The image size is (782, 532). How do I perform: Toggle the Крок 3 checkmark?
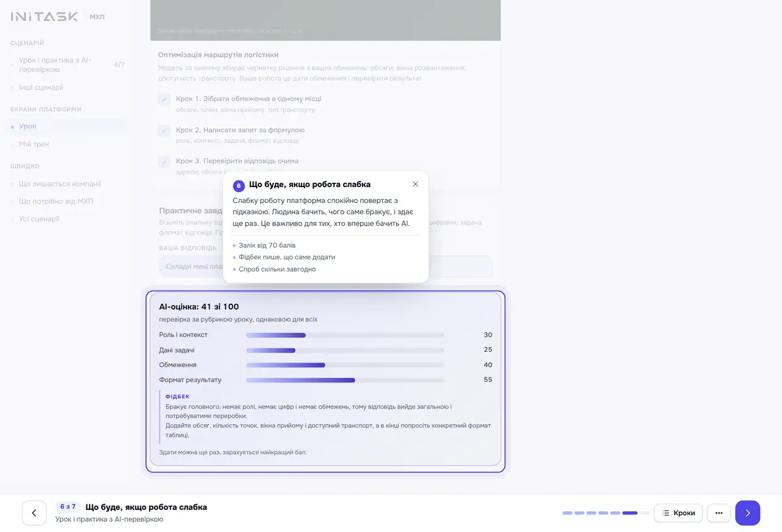point(164,161)
